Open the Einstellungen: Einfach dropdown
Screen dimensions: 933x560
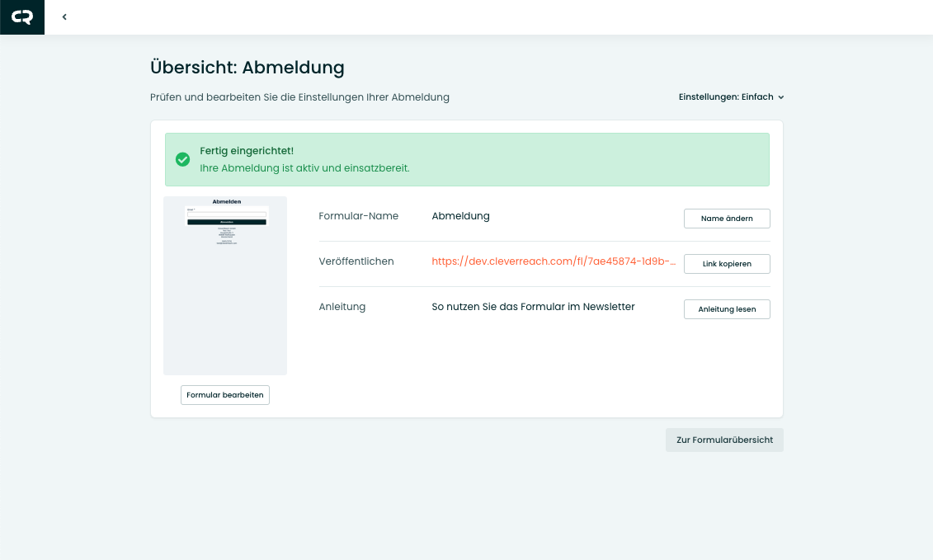click(731, 96)
